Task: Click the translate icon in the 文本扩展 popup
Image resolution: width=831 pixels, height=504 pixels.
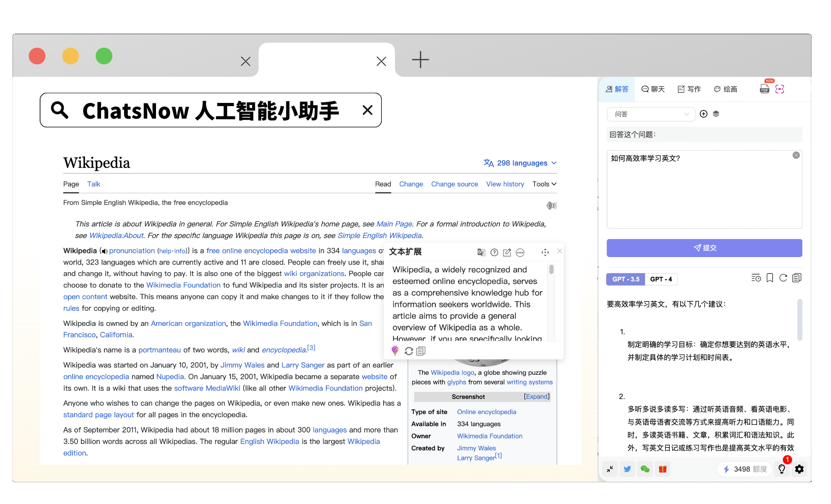Action: pos(481,252)
